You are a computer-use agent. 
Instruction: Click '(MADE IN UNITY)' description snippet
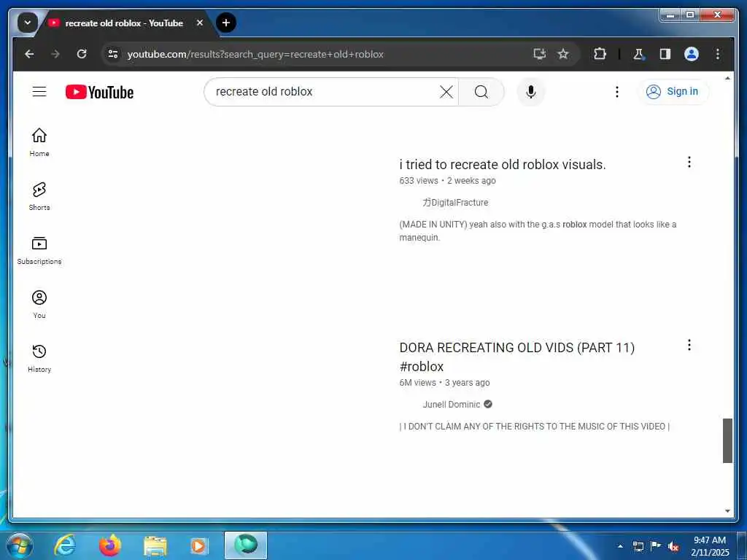click(x=538, y=230)
